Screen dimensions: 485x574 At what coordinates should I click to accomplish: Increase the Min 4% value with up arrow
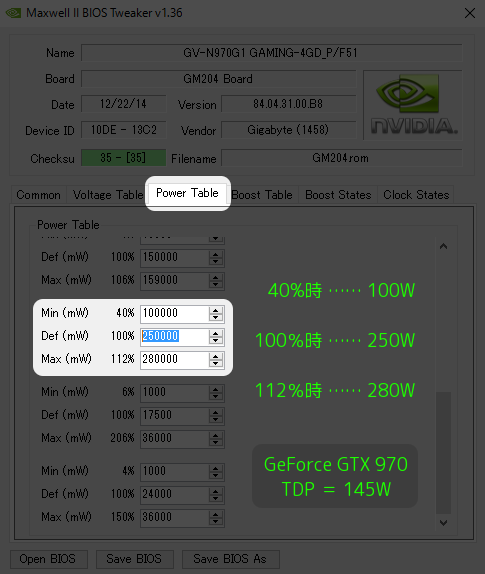(x=216, y=468)
